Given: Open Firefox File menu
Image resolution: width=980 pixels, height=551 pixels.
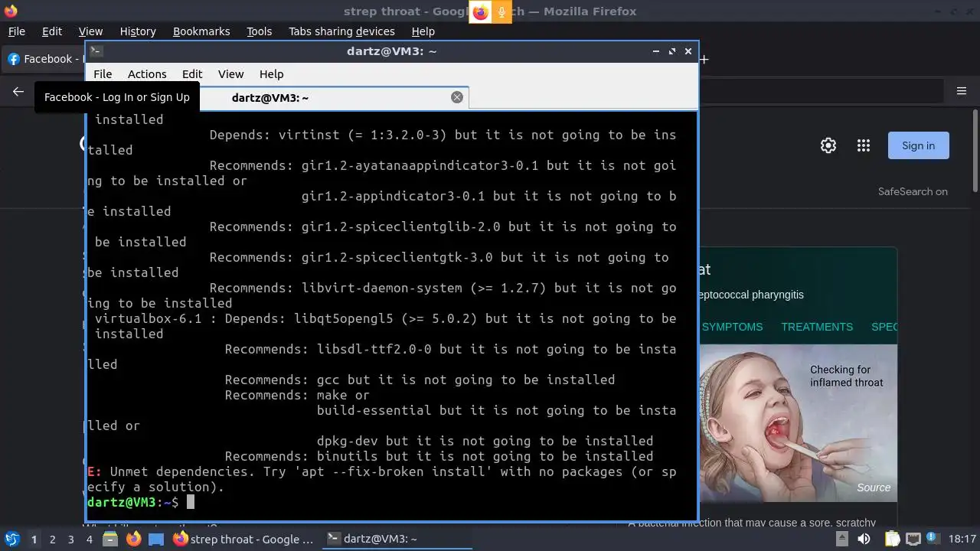Looking at the screenshot, I should [x=17, y=31].
